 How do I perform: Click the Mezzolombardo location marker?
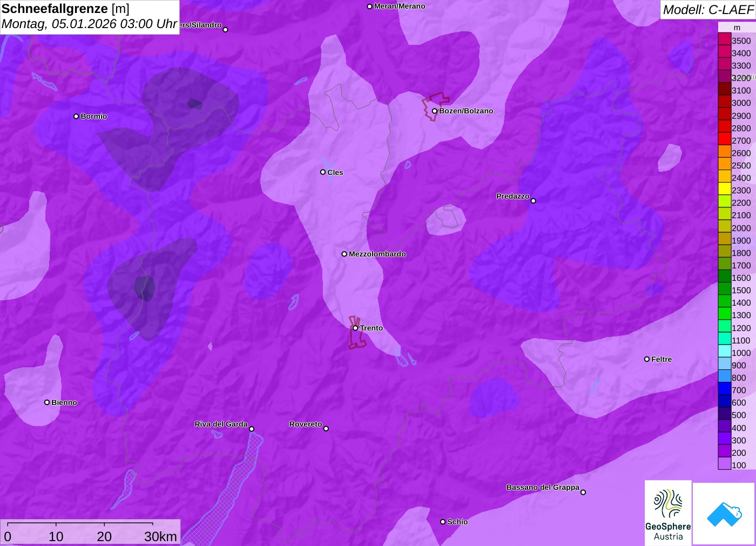[x=345, y=254]
